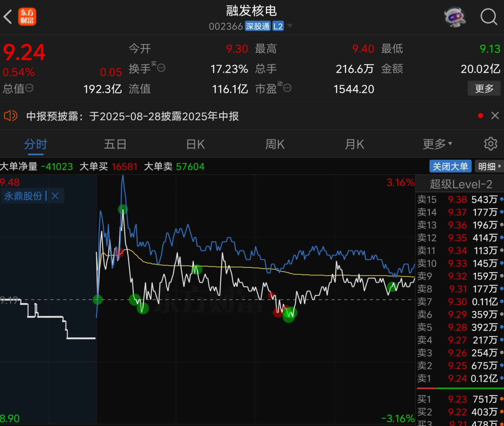The height and width of the screenshot is (426, 504).
Task: Tap the 金额 20.02亿 value
Action: (480, 69)
